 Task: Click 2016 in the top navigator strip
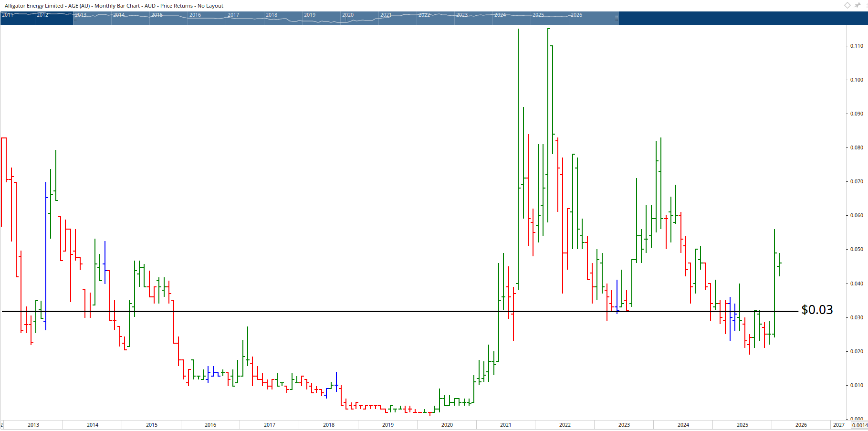pos(195,15)
